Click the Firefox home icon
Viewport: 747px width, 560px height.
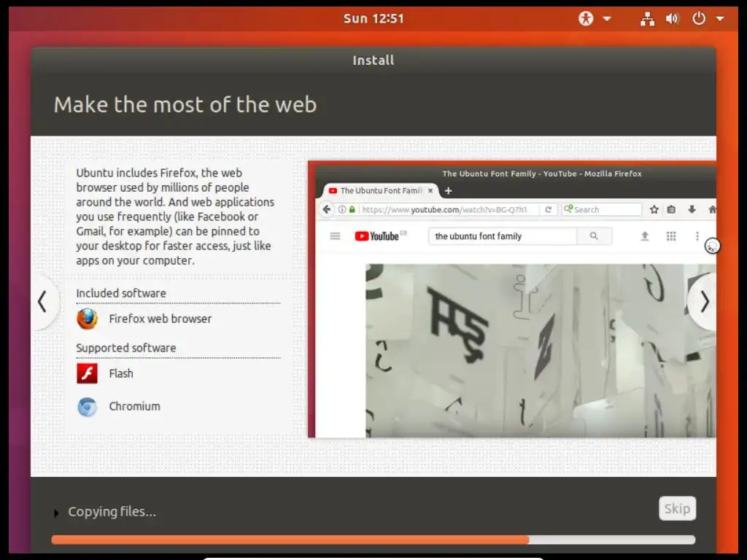pyautogui.click(x=712, y=209)
